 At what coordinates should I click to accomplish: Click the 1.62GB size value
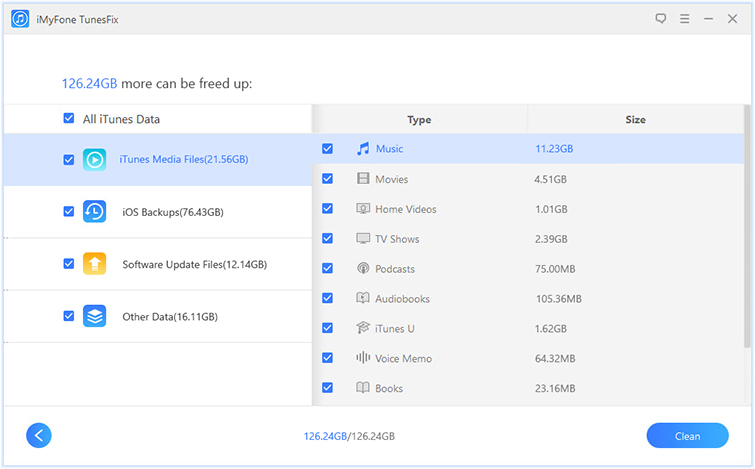551,328
